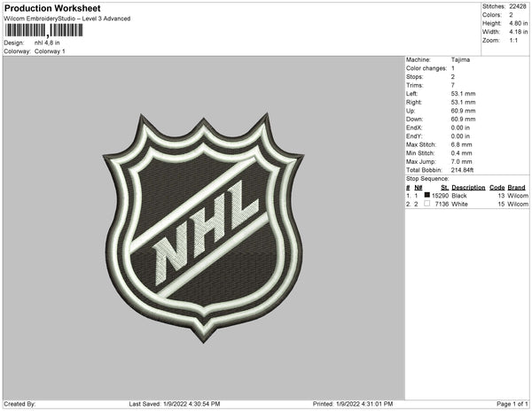Click the Color changes value 1
The image size is (532, 411).
(453, 68)
